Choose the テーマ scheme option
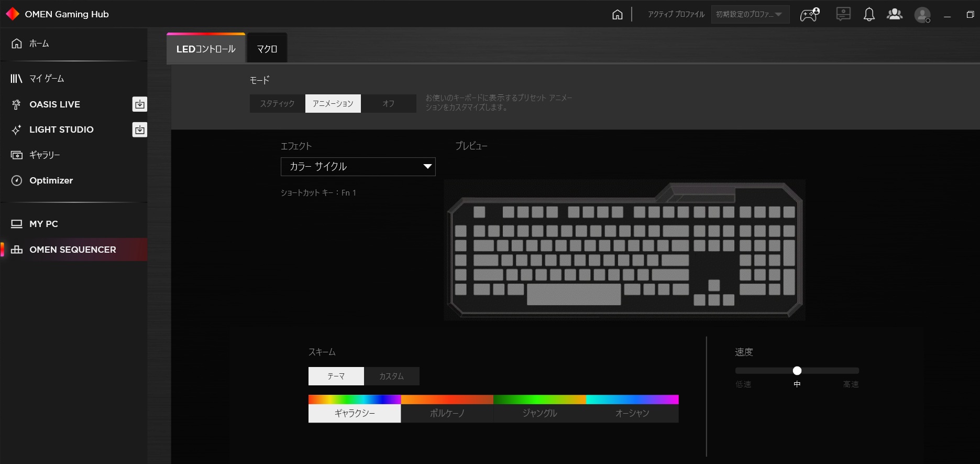 point(336,376)
